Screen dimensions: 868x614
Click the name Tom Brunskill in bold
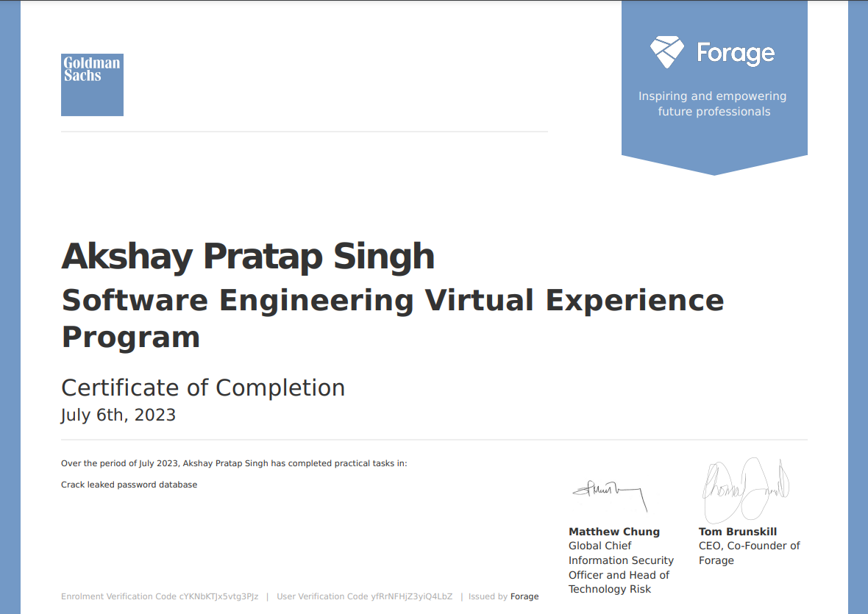coord(737,532)
